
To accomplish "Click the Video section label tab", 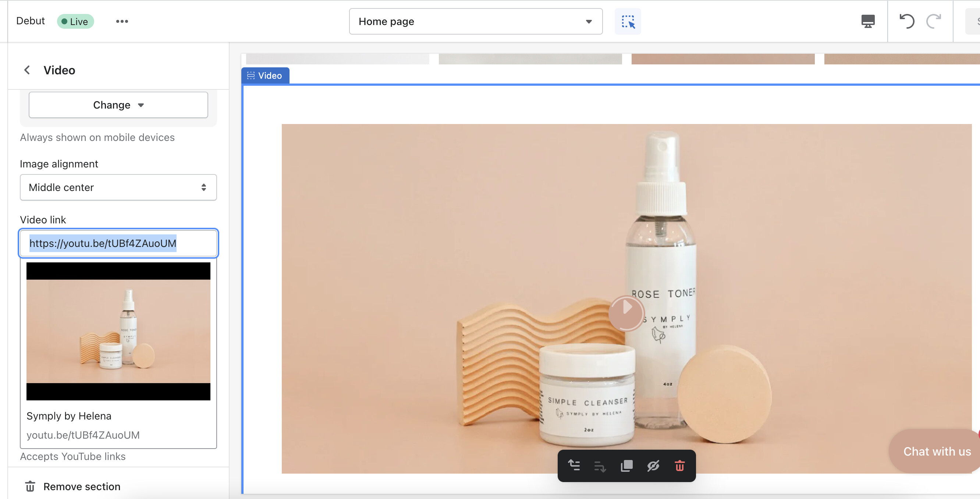I will click(265, 75).
